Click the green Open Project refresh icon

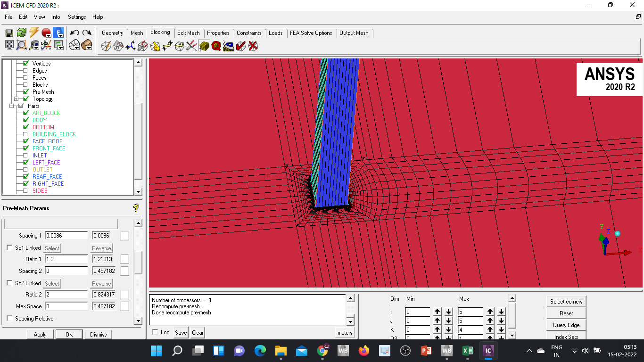pyautogui.click(x=22, y=33)
